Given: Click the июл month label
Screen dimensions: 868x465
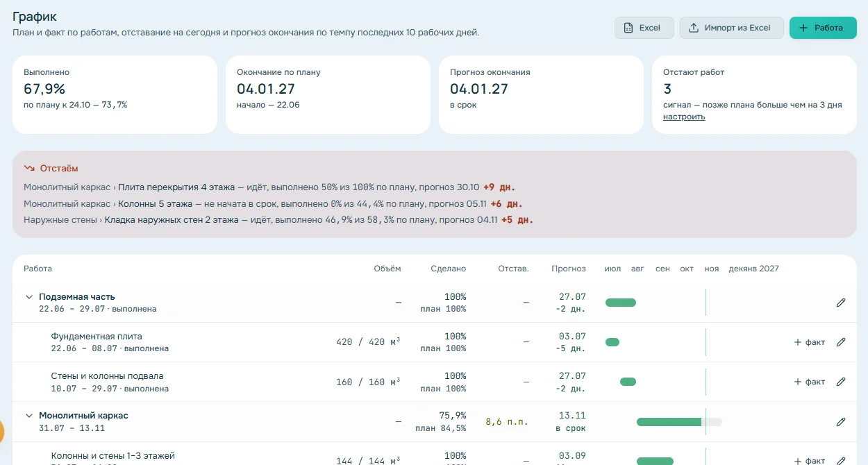Looking at the screenshot, I should (x=612, y=269).
